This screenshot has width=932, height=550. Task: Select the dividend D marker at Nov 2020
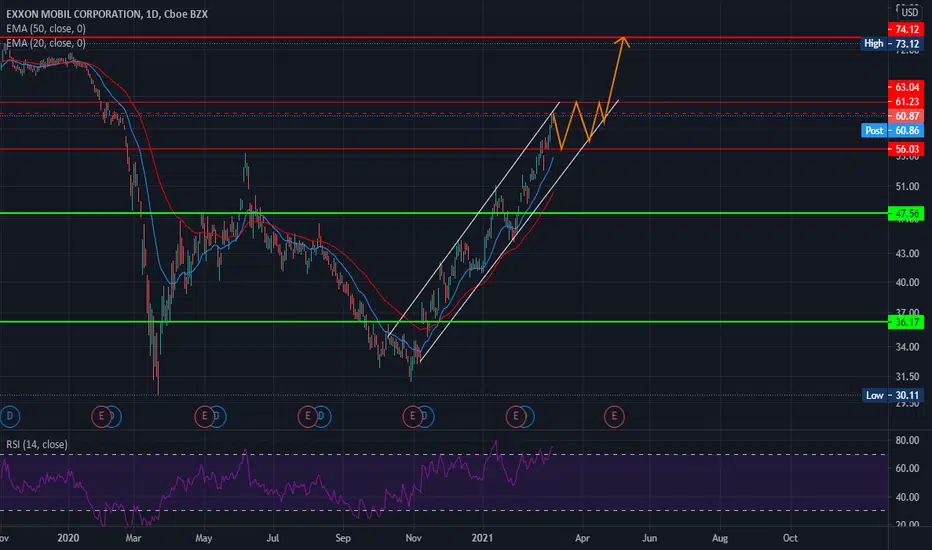[426, 416]
